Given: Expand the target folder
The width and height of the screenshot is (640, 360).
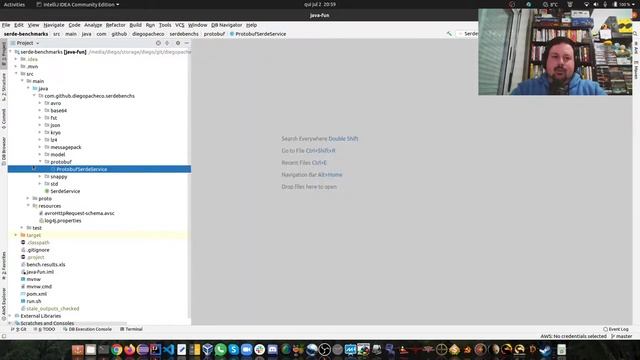Looking at the screenshot, I should 16,235.
